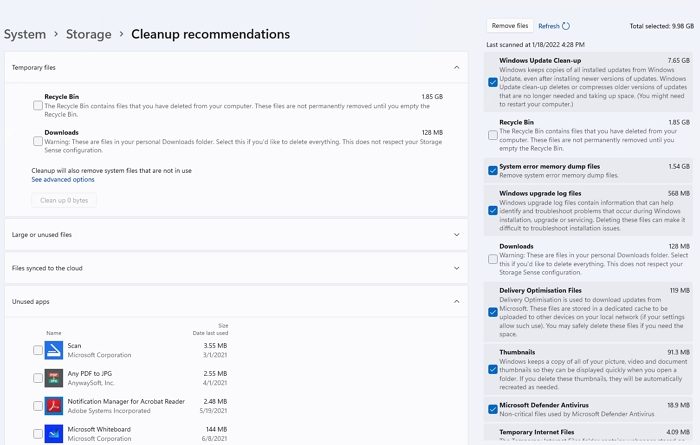Click the Any PDF to JPG icon
Image resolution: width=700 pixels, height=445 pixels.
coord(54,378)
